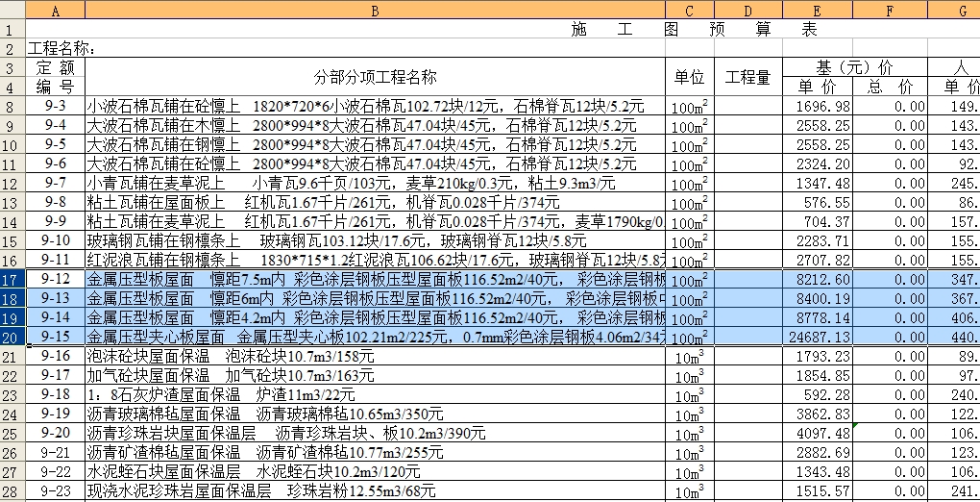Click unit price cell 4097.48
Screen dimensions: 980x502
tap(818, 434)
